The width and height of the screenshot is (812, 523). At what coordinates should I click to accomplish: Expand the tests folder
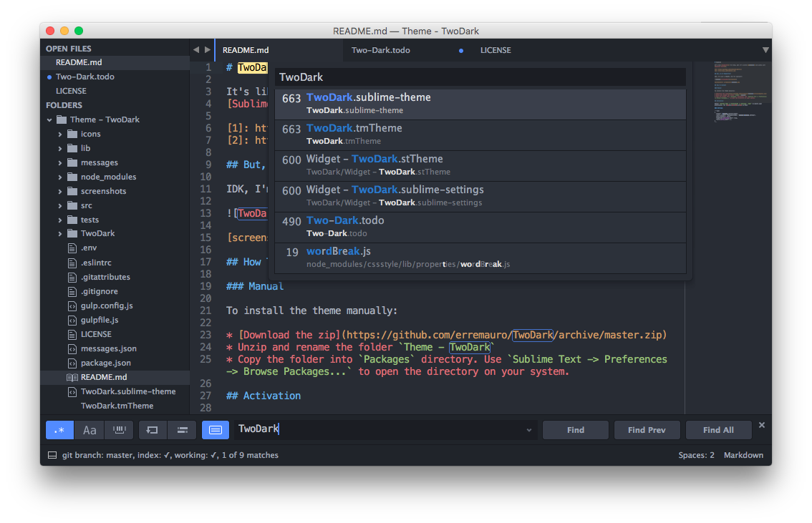pos(60,220)
